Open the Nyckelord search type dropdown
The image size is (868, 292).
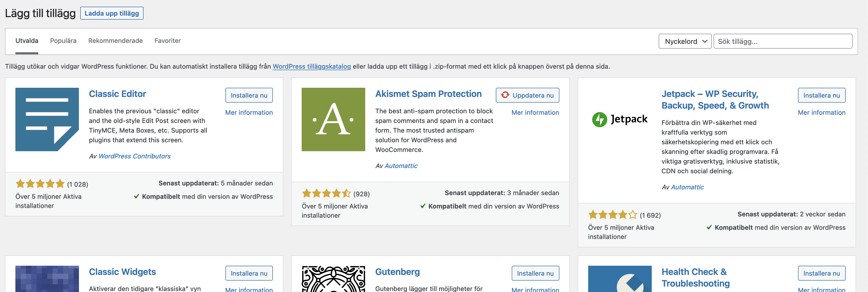point(685,41)
